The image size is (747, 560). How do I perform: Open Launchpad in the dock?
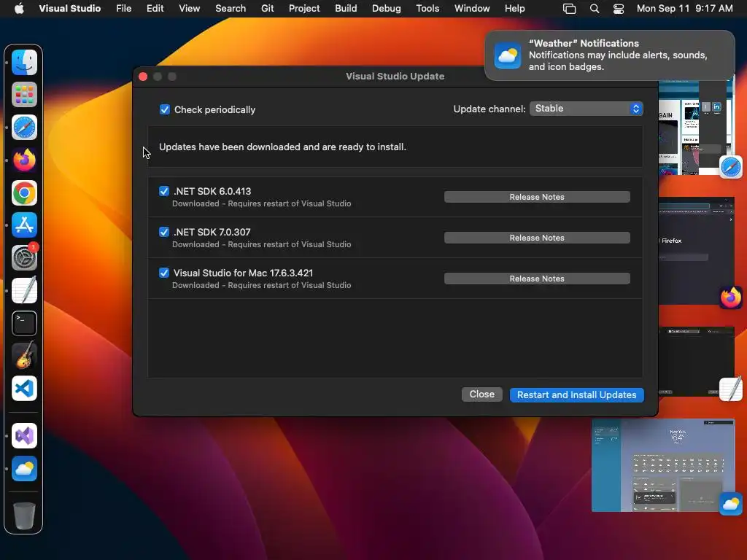tap(24, 95)
